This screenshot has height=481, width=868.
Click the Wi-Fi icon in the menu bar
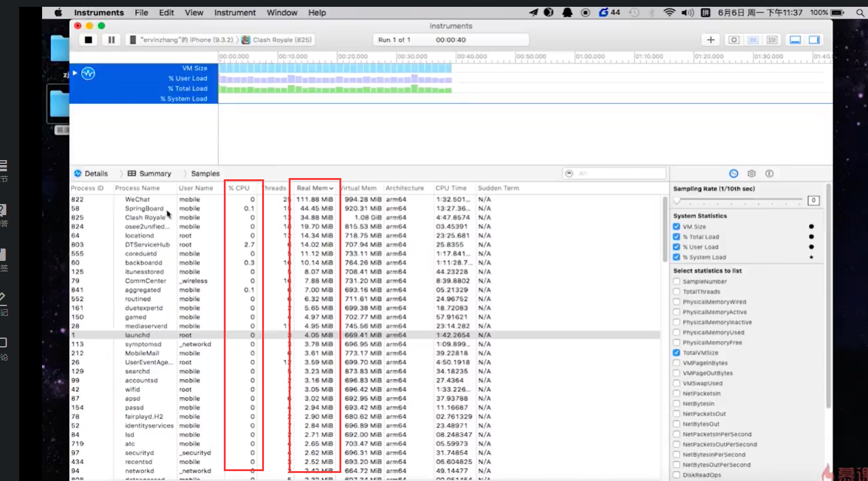pyautogui.click(x=669, y=12)
